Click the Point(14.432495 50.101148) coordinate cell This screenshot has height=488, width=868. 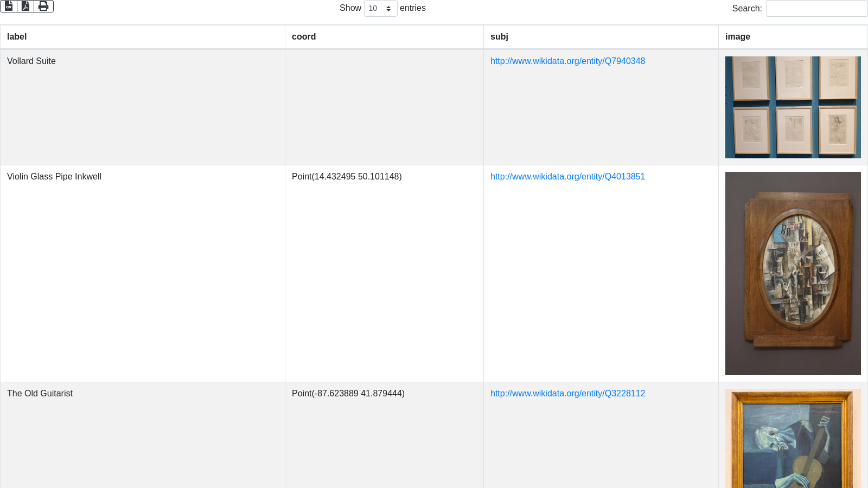(x=347, y=177)
